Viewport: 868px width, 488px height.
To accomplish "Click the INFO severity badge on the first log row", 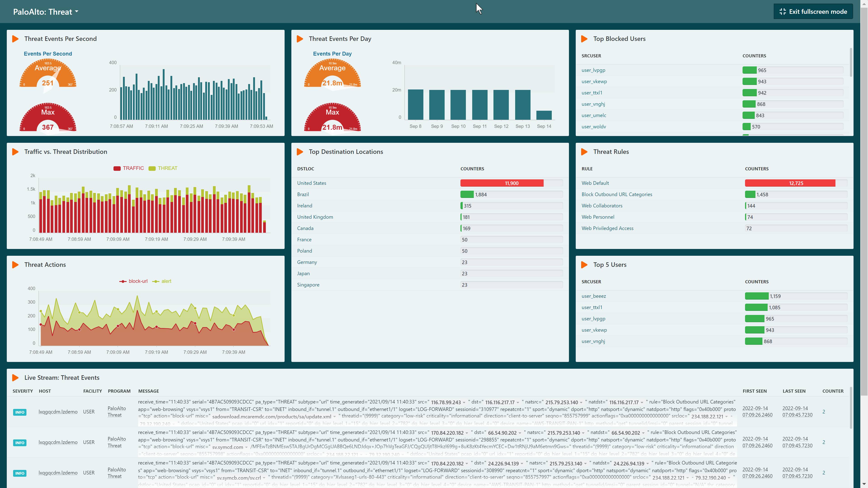I will [x=19, y=412].
